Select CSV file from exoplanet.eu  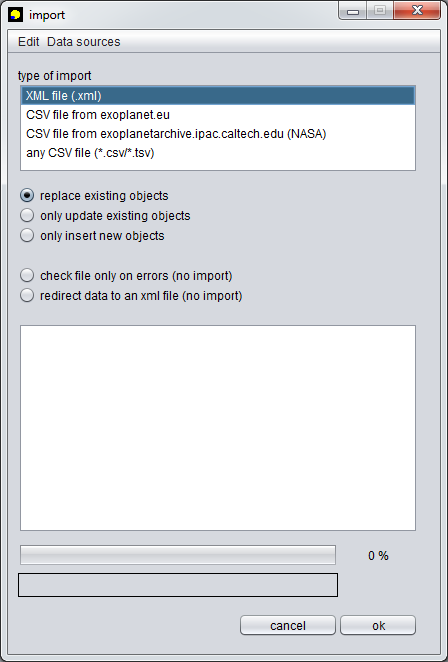218,115
